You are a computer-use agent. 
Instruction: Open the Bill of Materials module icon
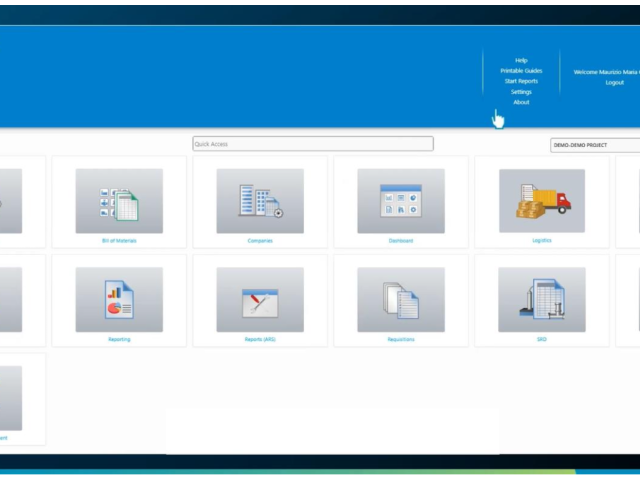(119, 200)
